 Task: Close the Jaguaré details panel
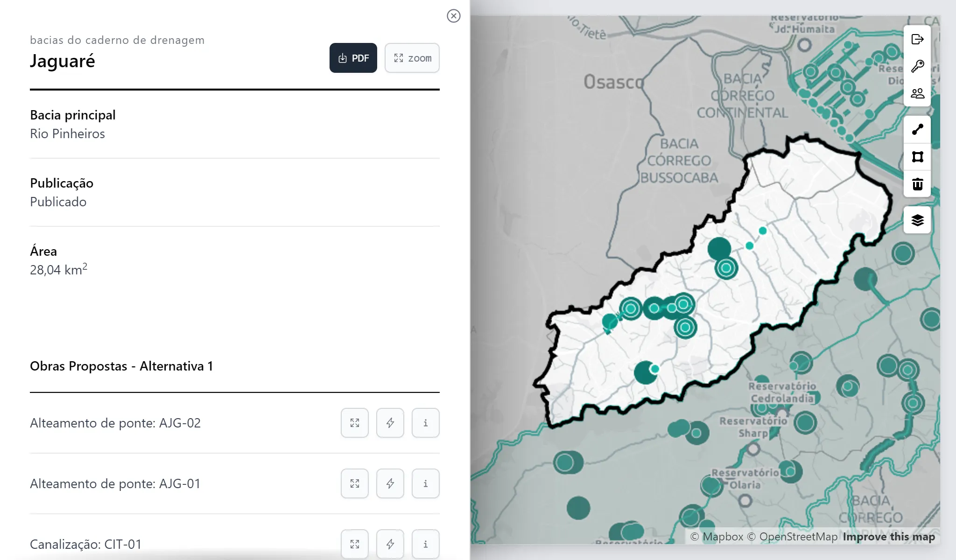453,16
